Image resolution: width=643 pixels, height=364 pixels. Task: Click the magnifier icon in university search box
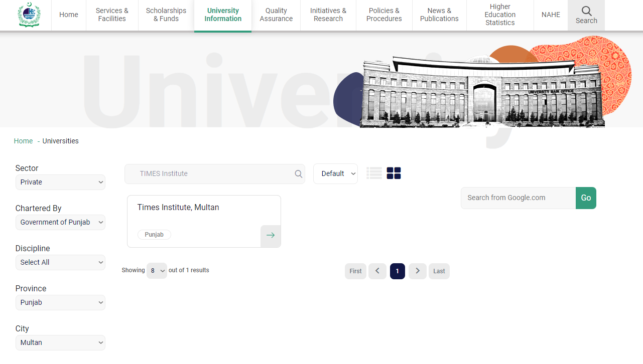tap(299, 174)
